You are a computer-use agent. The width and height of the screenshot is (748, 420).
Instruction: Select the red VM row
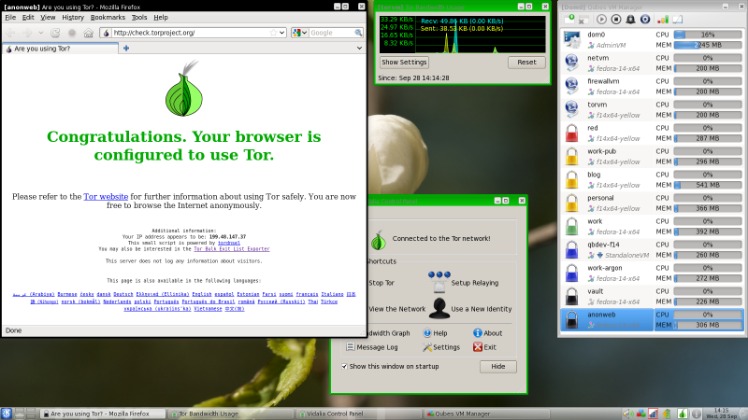click(x=652, y=133)
